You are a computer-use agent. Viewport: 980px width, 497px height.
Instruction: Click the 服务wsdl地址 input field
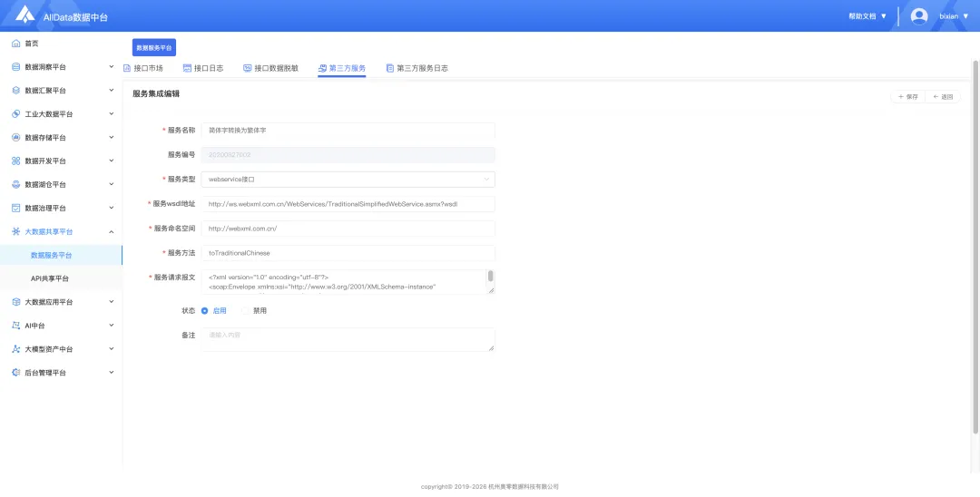pyautogui.click(x=348, y=204)
